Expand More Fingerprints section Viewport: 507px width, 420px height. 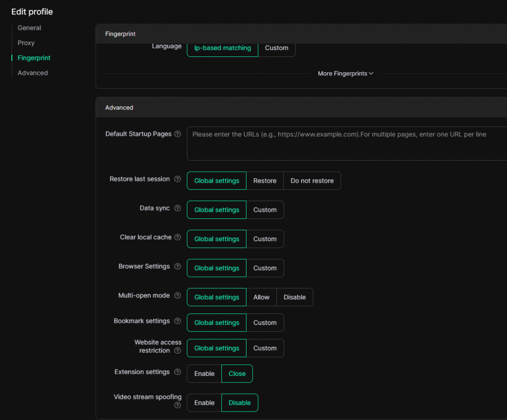(345, 74)
